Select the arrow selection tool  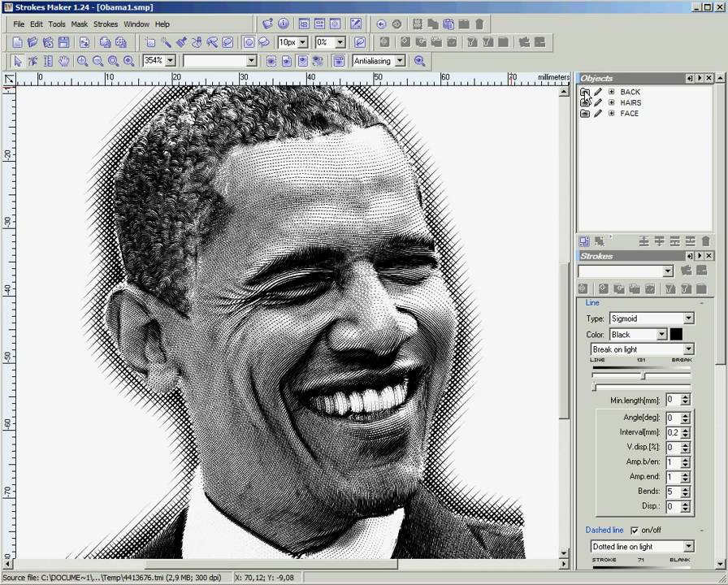[x=17, y=61]
